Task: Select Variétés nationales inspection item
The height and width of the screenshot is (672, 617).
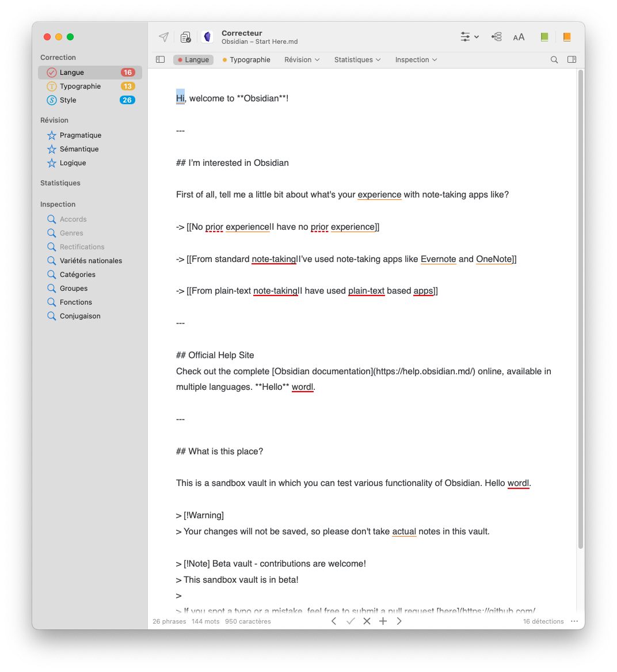Action: (90, 261)
